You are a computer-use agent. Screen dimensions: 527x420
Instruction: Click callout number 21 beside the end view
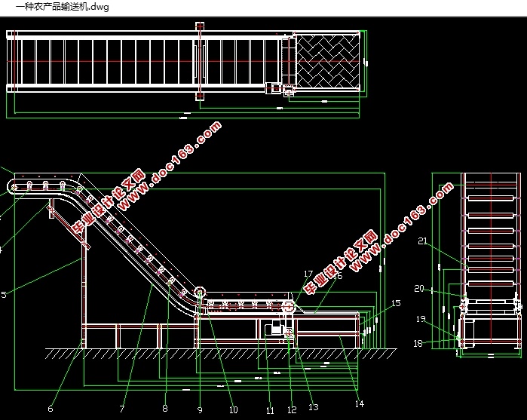[x=423, y=241]
